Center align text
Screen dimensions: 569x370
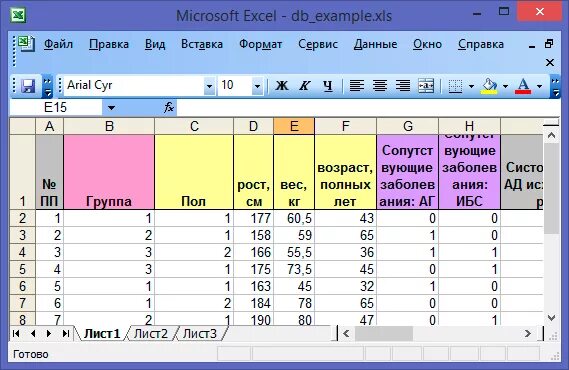[380, 86]
